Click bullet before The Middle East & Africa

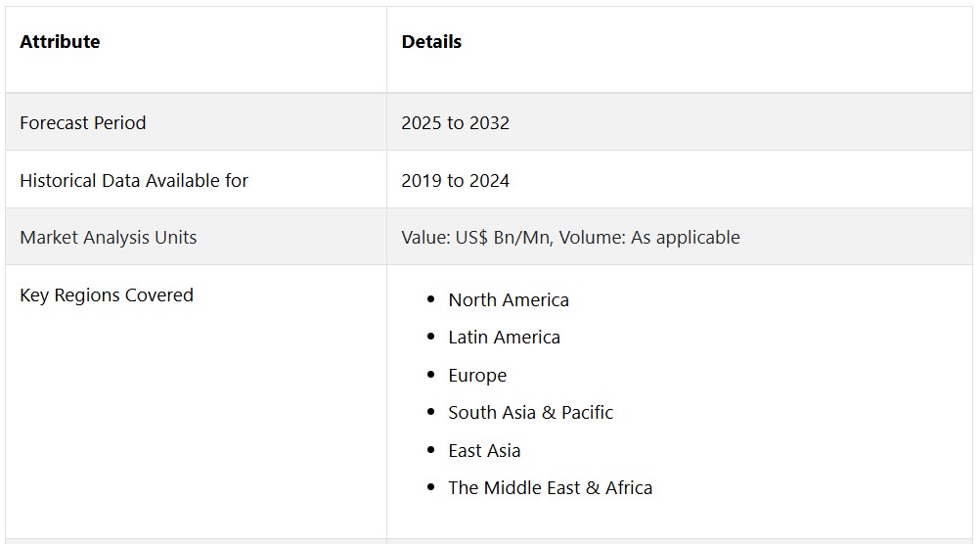[431, 488]
